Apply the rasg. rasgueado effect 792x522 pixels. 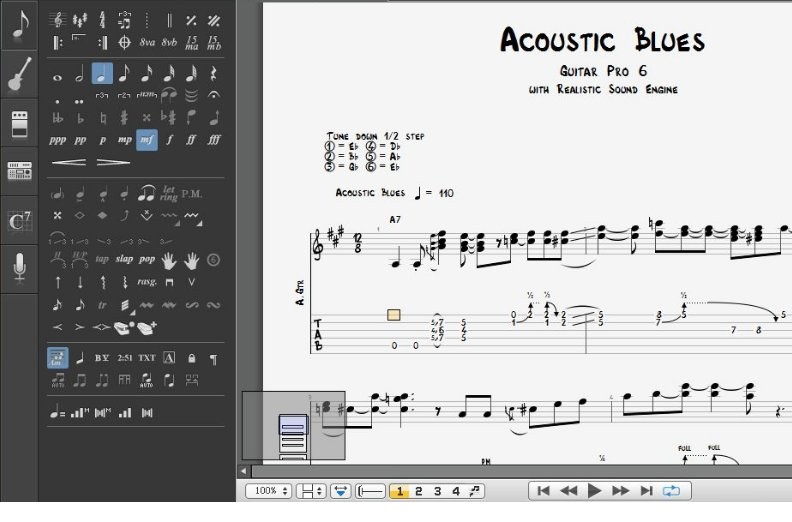pyautogui.click(x=146, y=282)
